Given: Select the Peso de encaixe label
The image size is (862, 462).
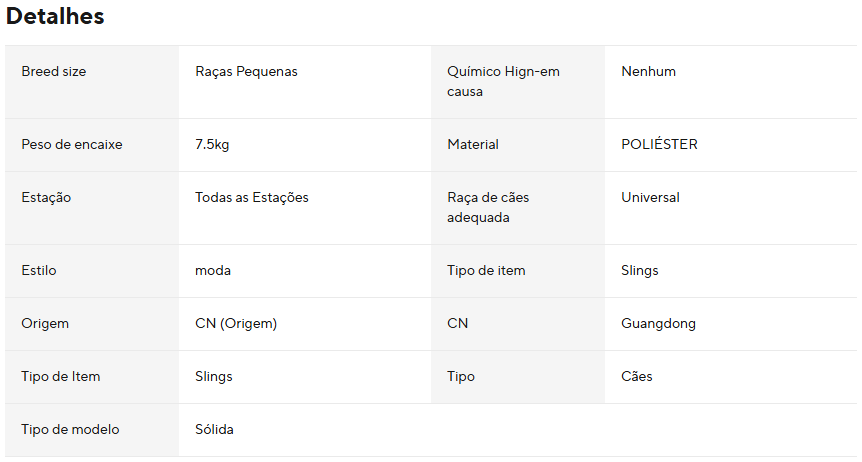Looking at the screenshot, I should (72, 145).
